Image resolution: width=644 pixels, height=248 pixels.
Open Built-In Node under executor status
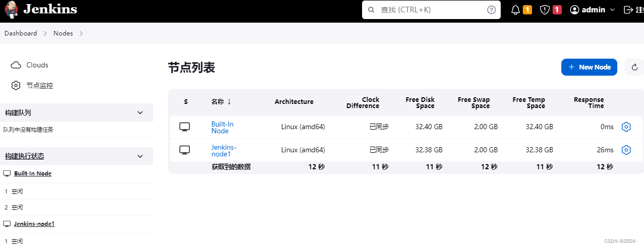pyautogui.click(x=33, y=174)
